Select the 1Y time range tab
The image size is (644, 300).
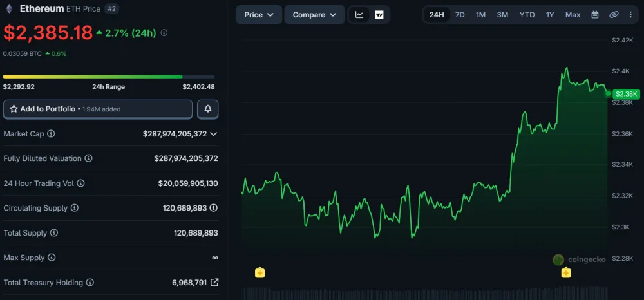[550, 15]
